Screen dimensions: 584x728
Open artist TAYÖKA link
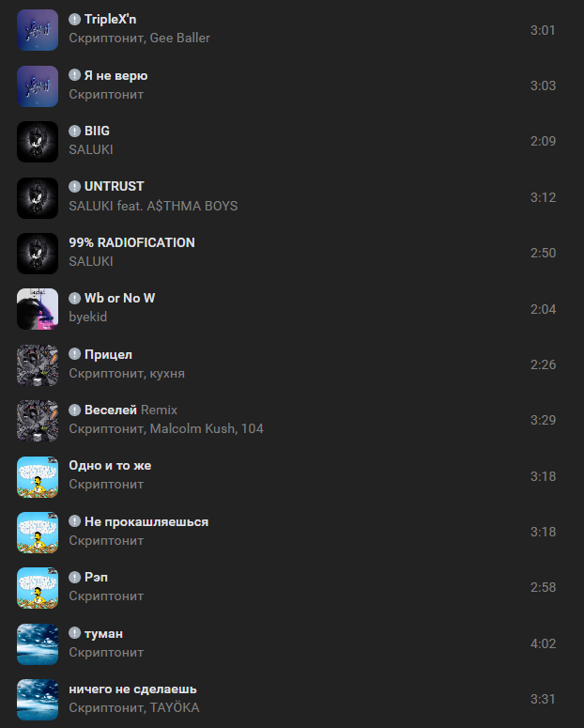click(175, 707)
